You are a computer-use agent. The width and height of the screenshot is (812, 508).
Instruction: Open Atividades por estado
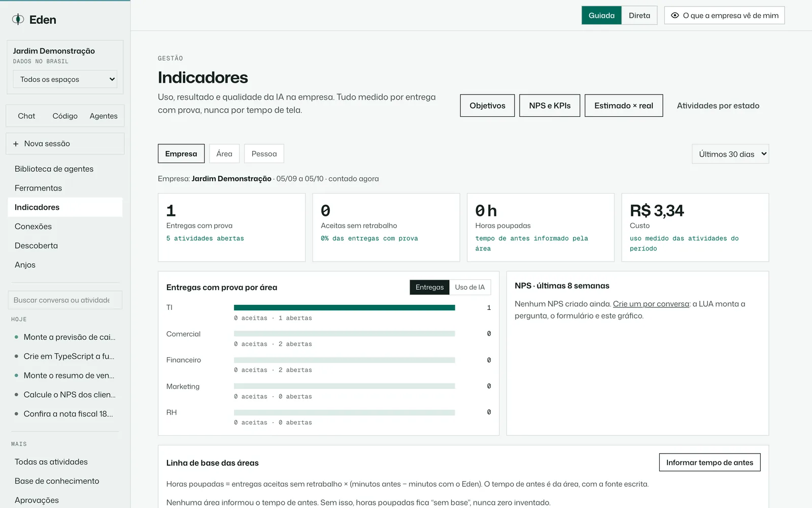(x=718, y=106)
